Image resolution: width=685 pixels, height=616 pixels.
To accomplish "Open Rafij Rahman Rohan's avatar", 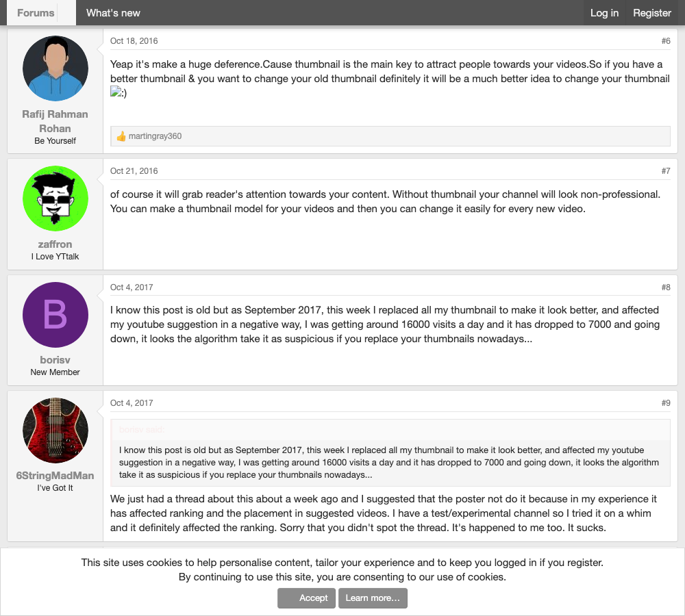I will (x=55, y=68).
